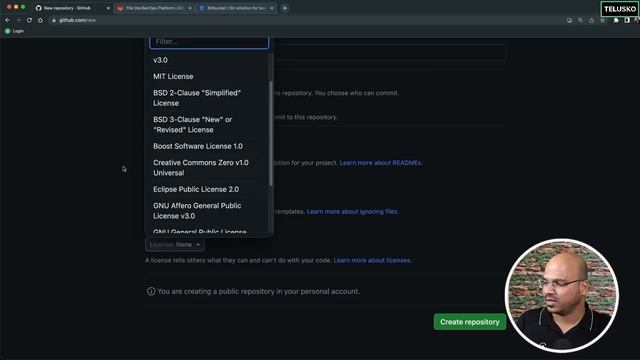Bookmark this page with the star icon
Image resolution: width=640 pixels, height=360 pixels.
click(602, 20)
